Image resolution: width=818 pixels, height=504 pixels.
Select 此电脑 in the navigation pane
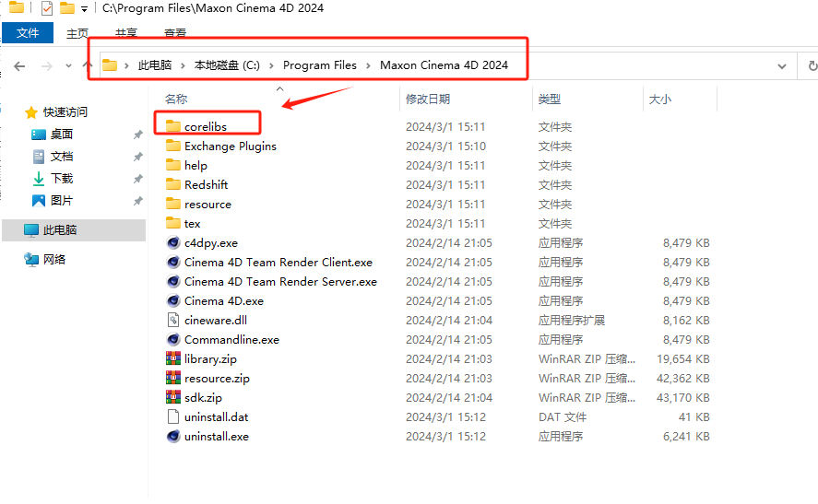[60, 229]
